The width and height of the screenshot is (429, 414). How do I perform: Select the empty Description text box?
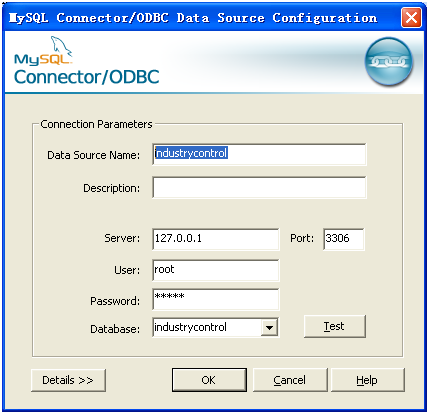pyautogui.click(x=259, y=187)
